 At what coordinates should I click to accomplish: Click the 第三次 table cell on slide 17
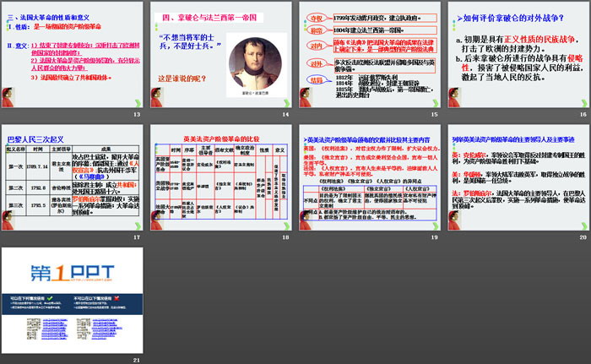tap(16, 205)
